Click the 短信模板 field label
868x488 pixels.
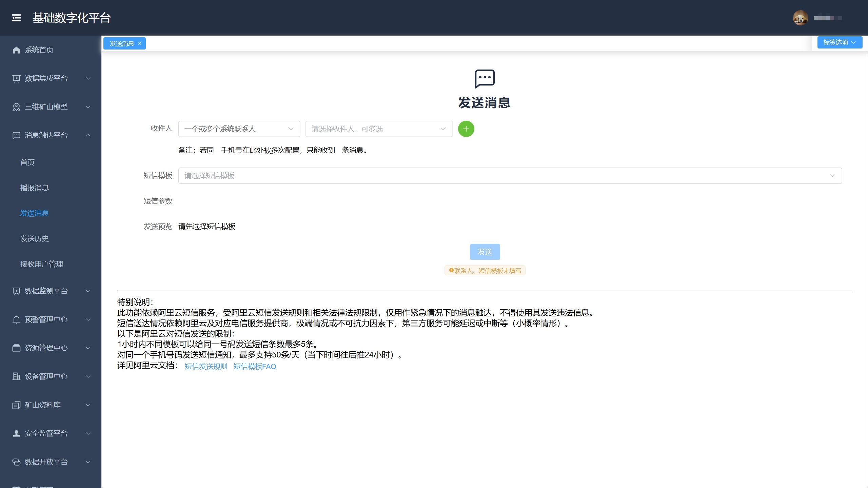[158, 176]
